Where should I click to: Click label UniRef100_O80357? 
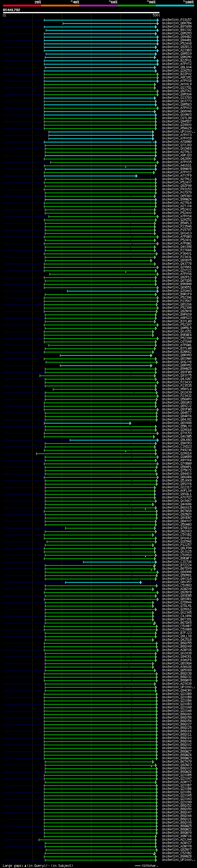point(177,582)
